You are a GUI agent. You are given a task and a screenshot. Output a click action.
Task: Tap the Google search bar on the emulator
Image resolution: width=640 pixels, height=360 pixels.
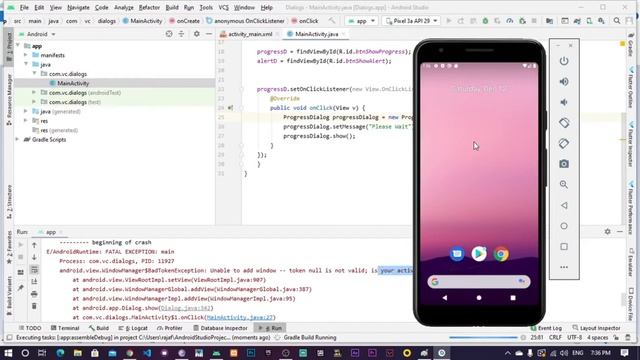pyautogui.click(x=479, y=281)
